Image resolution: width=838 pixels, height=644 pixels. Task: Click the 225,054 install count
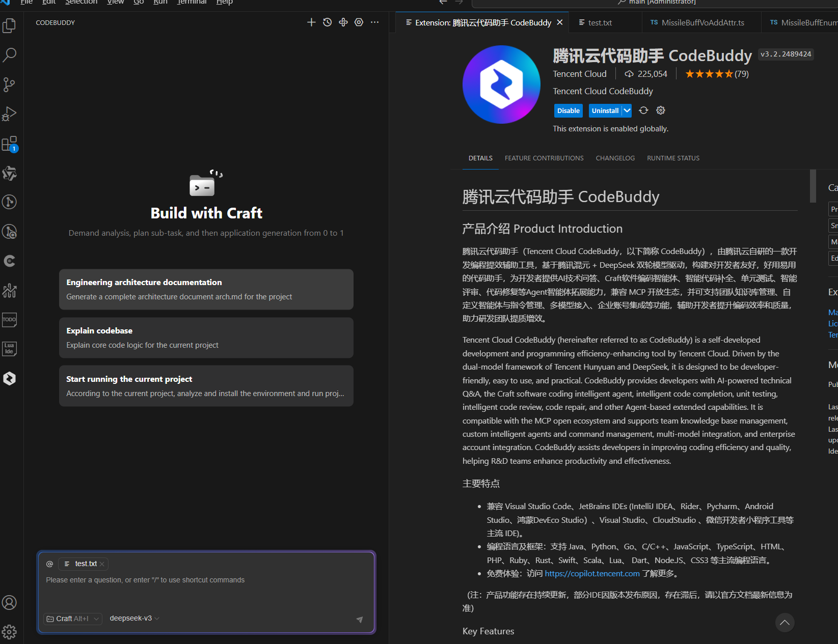[x=646, y=74]
